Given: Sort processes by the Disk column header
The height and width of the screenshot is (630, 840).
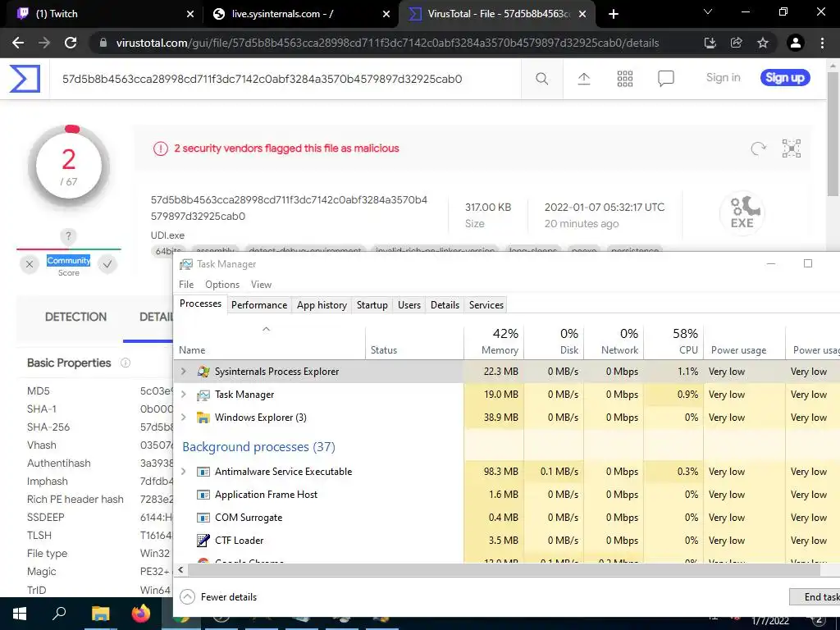Looking at the screenshot, I should click(554, 342).
